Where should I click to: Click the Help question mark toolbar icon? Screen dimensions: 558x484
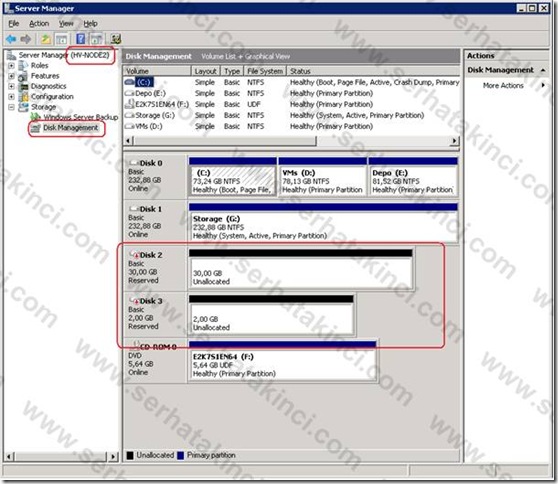81,39
